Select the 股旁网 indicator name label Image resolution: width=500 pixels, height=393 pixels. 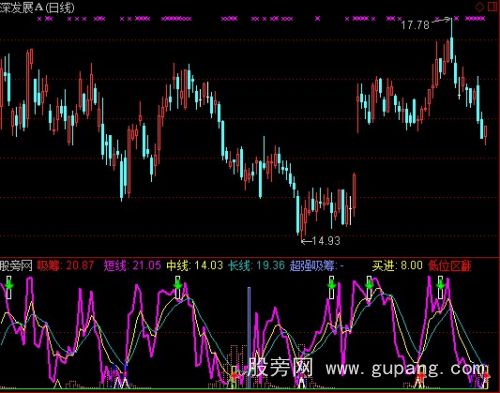click(x=16, y=266)
